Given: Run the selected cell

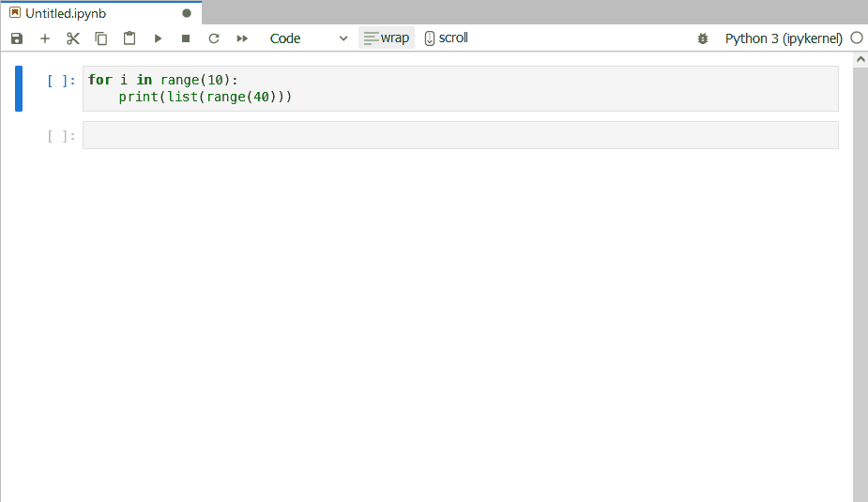Looking at the screenshot, I should click(x=158, y=38).
